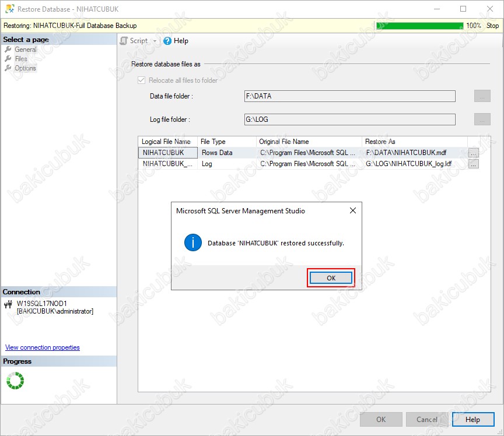
Task: Click the Script scroll icon
Action: click(124, 41)
